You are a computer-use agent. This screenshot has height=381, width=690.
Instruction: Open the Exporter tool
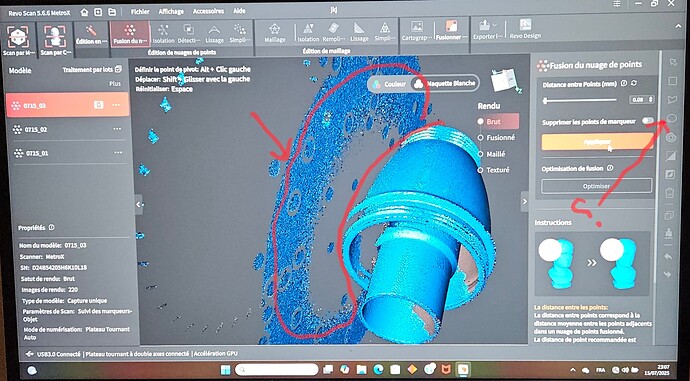pos(487,30)
